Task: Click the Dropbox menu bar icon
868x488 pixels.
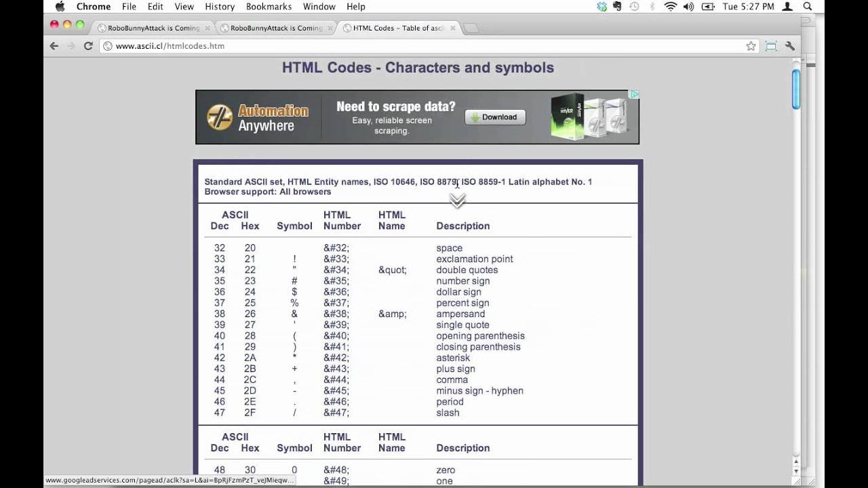Action: 601,7
